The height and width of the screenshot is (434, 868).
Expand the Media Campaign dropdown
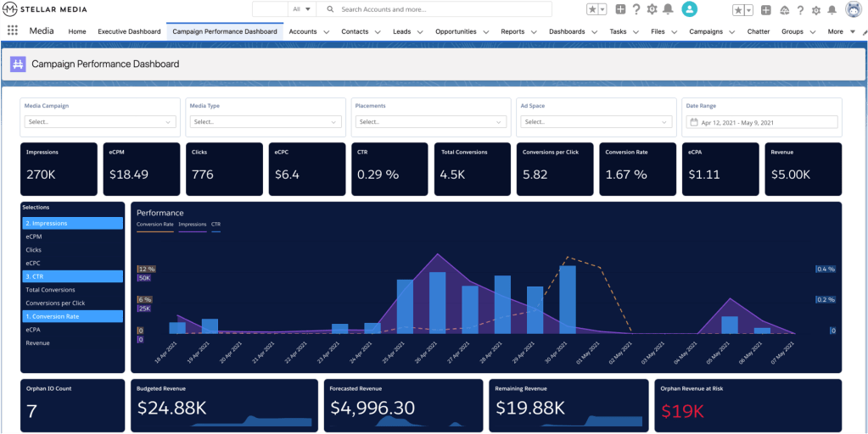[100, 122]
